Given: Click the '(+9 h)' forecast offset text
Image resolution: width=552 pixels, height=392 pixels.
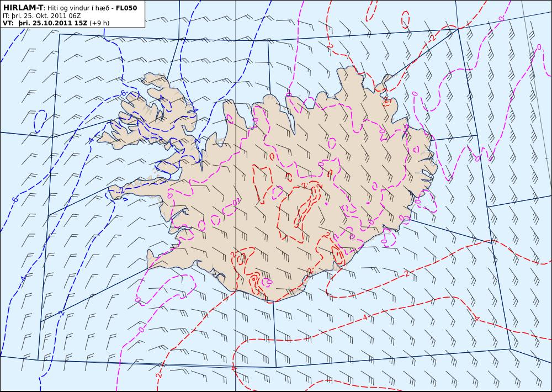Looking at the screenshot, I should point(99,23).
